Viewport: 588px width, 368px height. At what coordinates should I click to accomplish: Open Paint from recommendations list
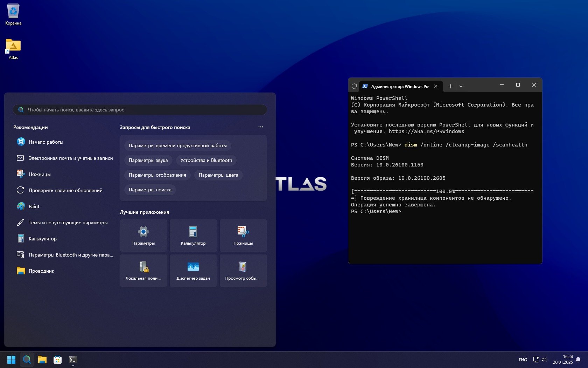click(x=34, y=206)
